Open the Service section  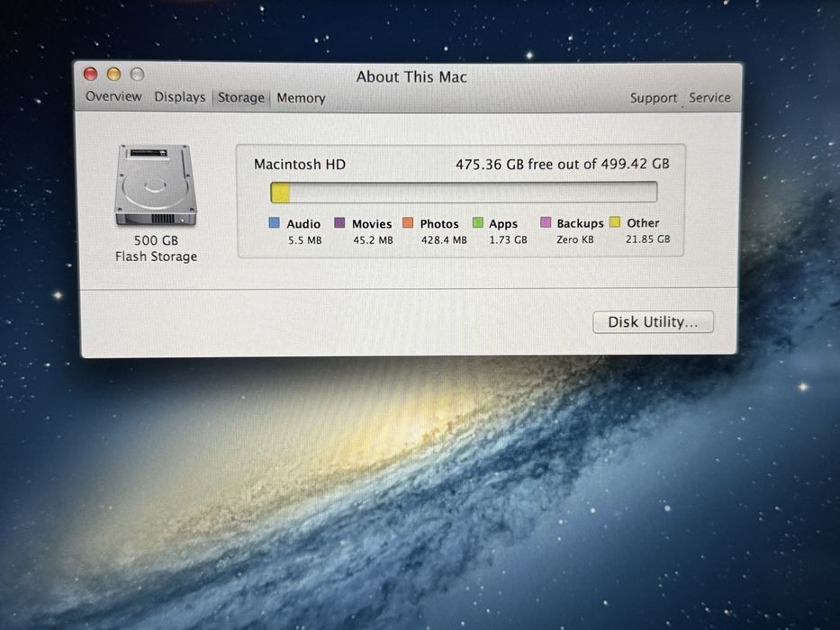pos(709,97)
